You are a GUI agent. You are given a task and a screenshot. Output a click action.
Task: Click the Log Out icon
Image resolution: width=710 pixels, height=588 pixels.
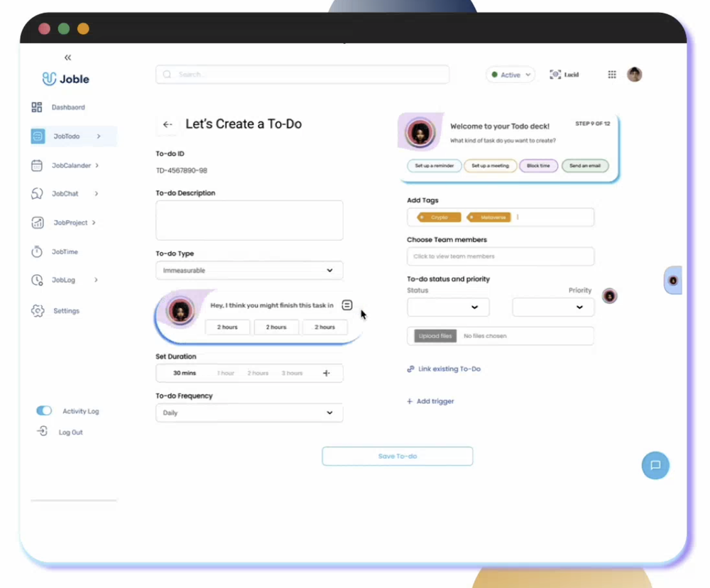click(42, 431)
